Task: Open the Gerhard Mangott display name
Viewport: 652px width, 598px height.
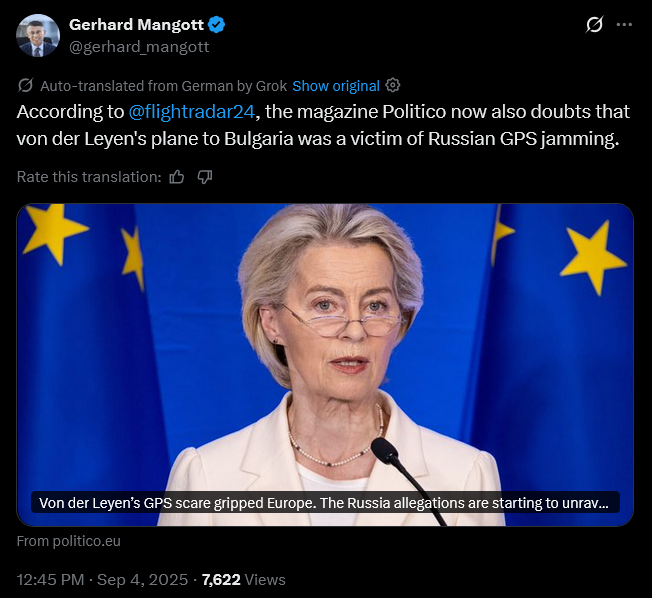Action: click(136, 25)
